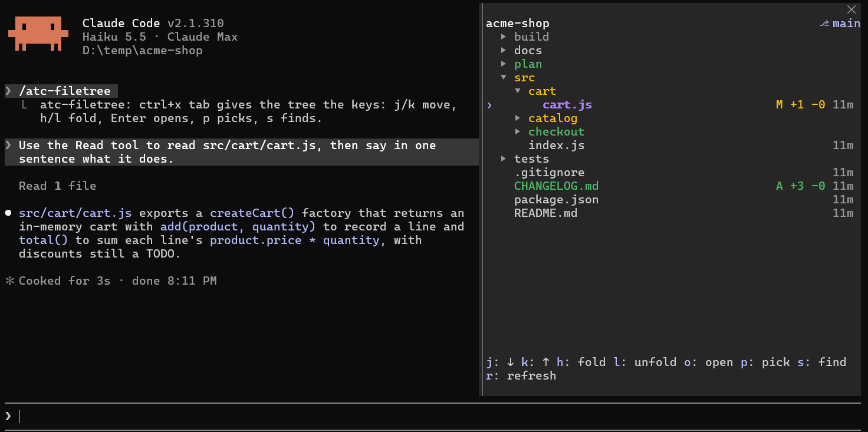Image resolution: width=868 pixels, height=432 pixels.
Task: Click the 'M +1 -0' status on cart.js
Action: [801, 105]
